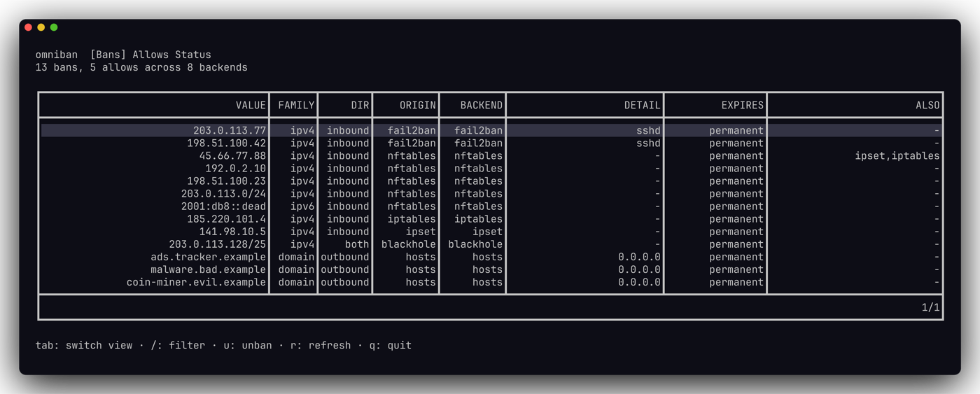Screen dimensions: 980x394
Task: Click the ALSO column header
Action: pyautogui.click(x=927, y=105)
